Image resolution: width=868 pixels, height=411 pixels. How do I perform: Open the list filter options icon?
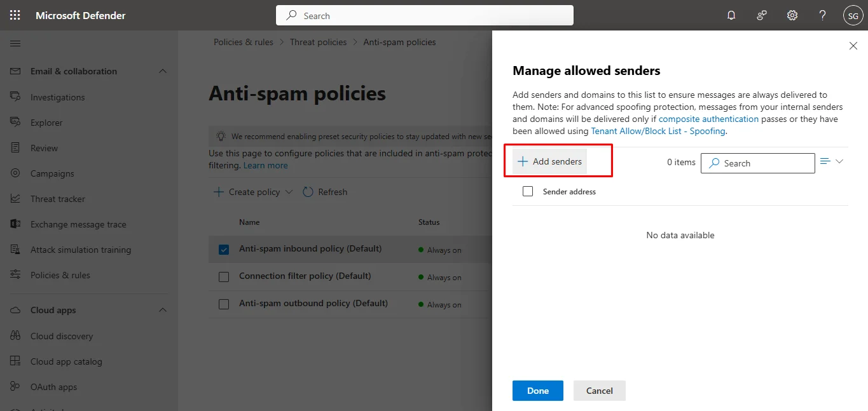click(x=825, y=161)
